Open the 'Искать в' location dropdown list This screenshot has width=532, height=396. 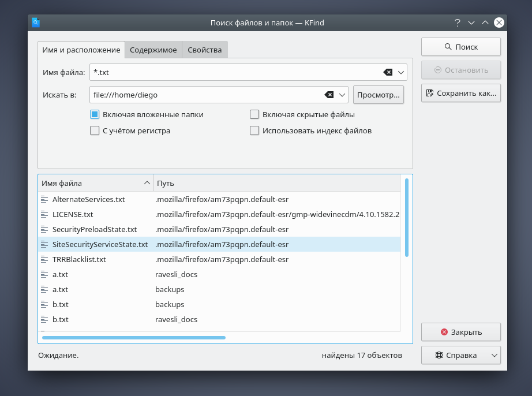coord(342,95)
